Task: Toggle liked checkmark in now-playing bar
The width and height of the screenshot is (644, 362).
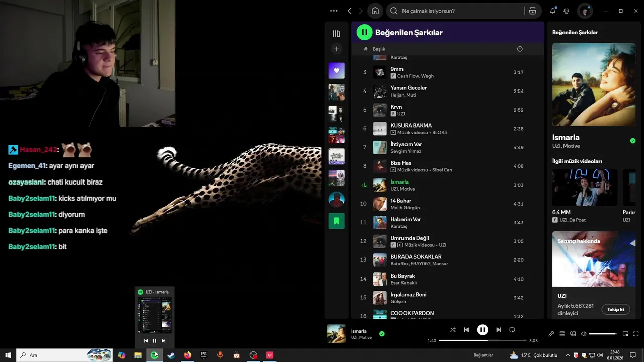Action: [x=382, y=334]
